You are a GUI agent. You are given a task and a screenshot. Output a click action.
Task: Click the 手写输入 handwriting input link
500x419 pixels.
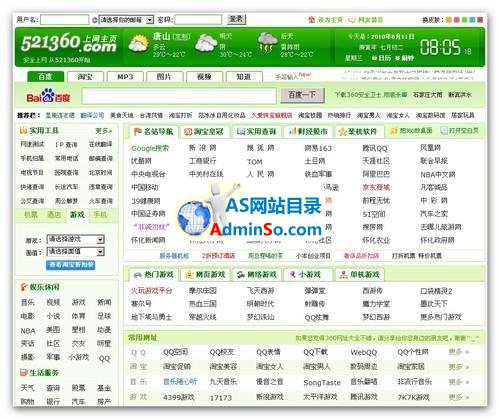[286, 77]
